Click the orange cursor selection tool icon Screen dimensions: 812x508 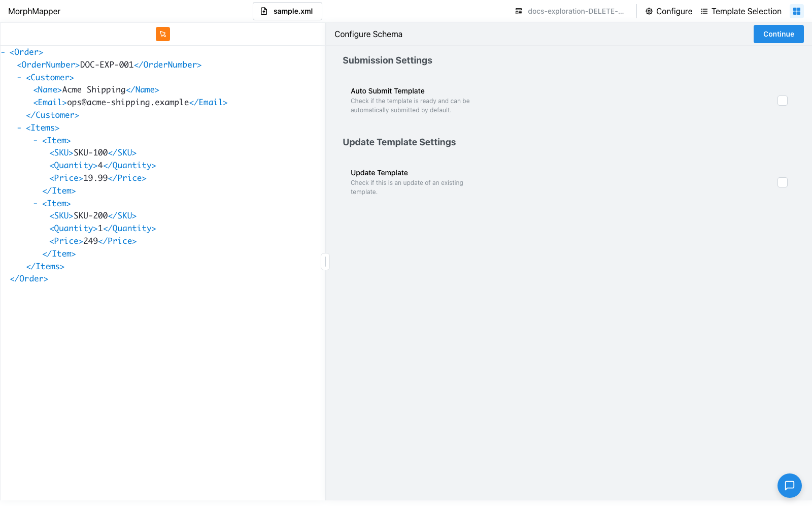[x=163, y=34]
